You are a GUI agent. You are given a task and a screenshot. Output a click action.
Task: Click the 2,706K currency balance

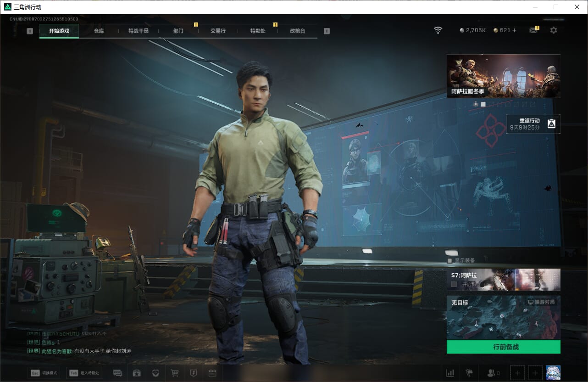click(476, 30)
